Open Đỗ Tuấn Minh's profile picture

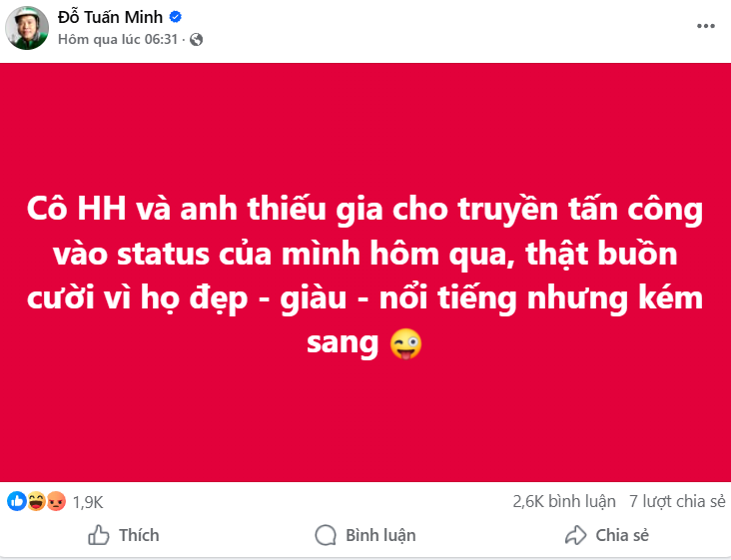(x=28, y=27)
